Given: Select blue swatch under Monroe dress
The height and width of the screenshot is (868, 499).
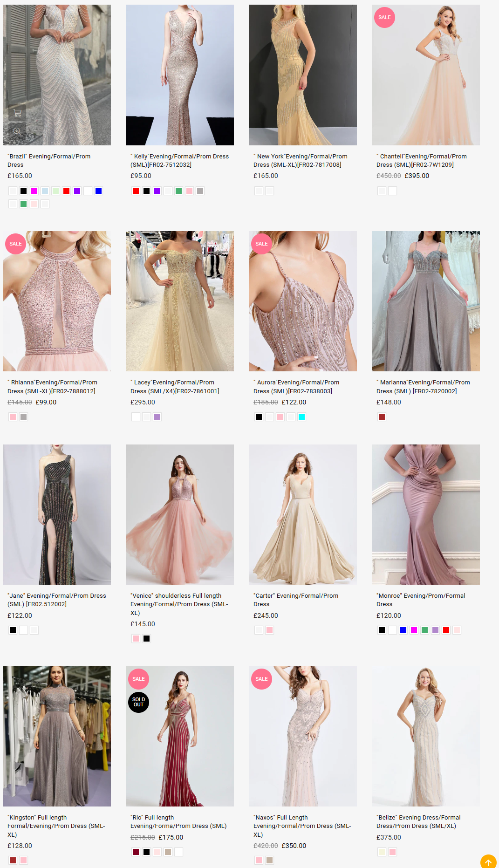Looking at the screenshot, I should click(x=403, y=630).
